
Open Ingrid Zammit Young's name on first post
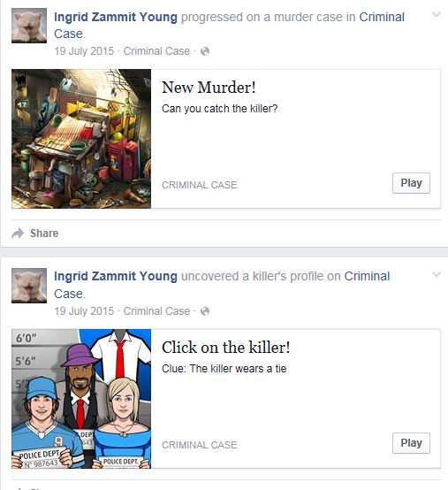(x=116, y=17)
